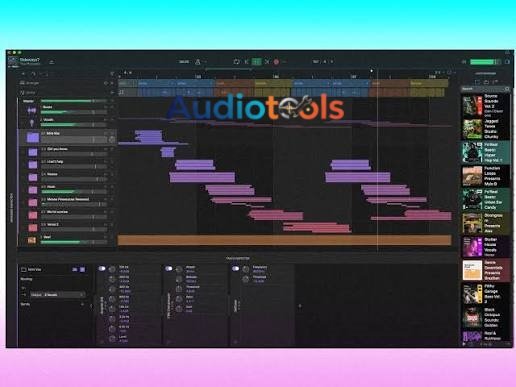Click the Attack knob in compressor
The height and width of the screenshot is (387, 516).
click(x=179, y=269)
